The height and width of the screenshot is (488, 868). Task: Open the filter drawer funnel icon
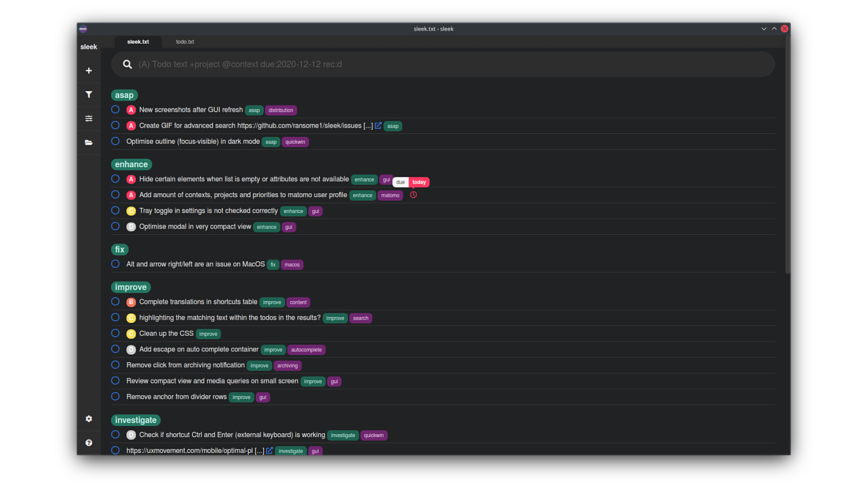point(88,94)
